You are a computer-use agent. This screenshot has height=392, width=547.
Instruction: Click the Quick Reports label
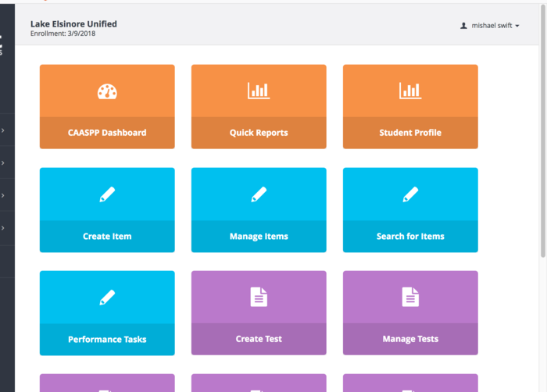259,133
